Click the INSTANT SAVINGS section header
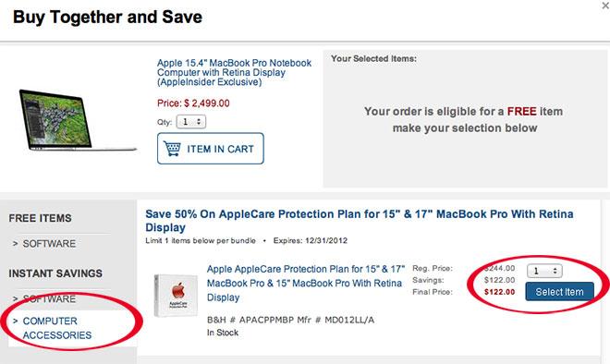This screenshot has height=364, width=610. point(55,273)
